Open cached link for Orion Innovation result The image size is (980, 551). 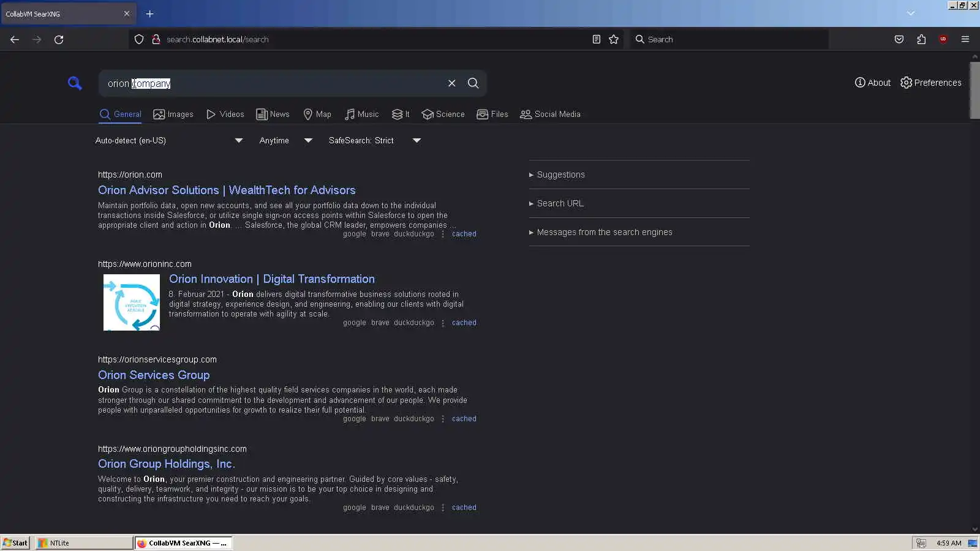tap(464, 323)
